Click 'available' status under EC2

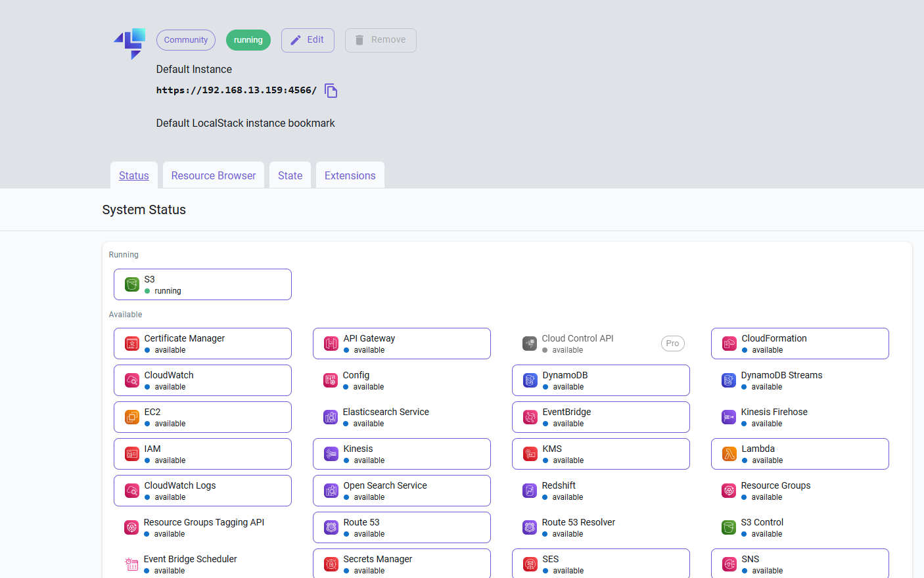coord(170,424)
